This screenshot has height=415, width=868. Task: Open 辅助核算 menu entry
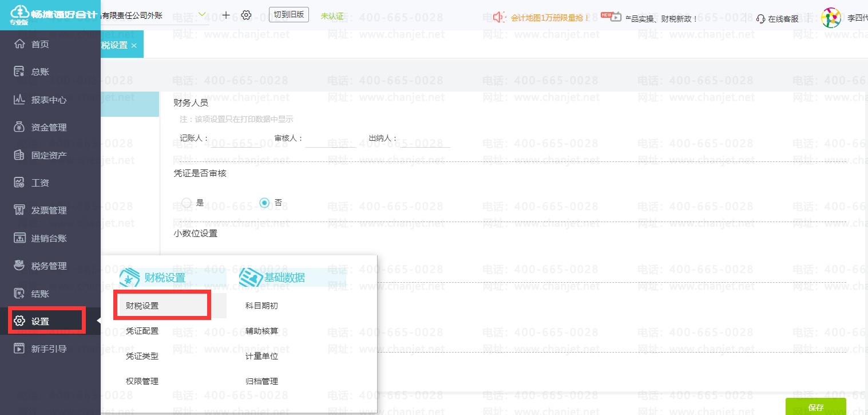point(261,331)
